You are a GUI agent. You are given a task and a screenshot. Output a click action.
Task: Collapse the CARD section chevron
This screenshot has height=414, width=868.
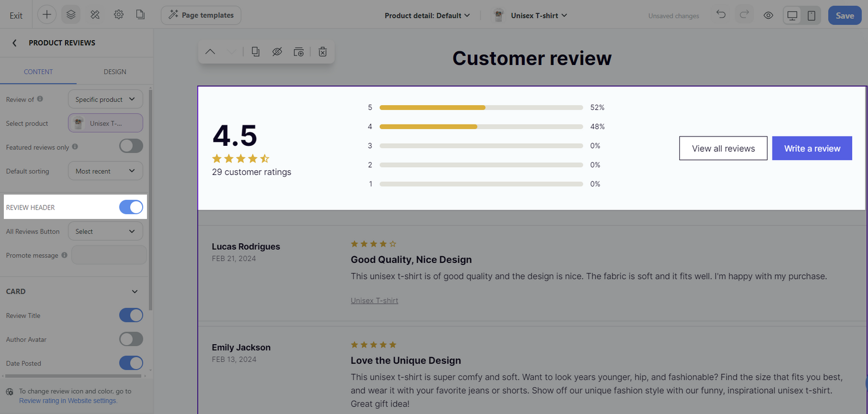(135, 292)
